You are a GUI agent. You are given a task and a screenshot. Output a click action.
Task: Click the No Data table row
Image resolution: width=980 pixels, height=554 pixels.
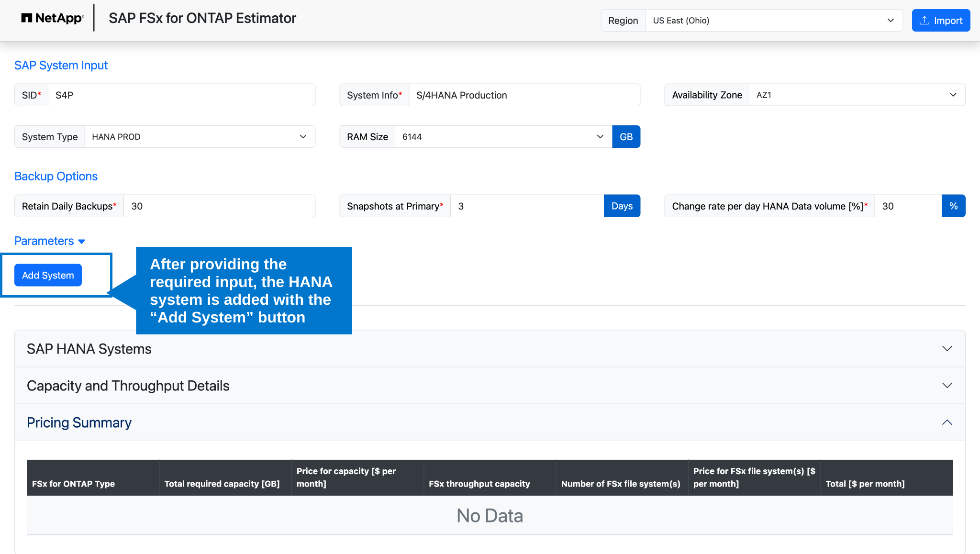(490, 515)
